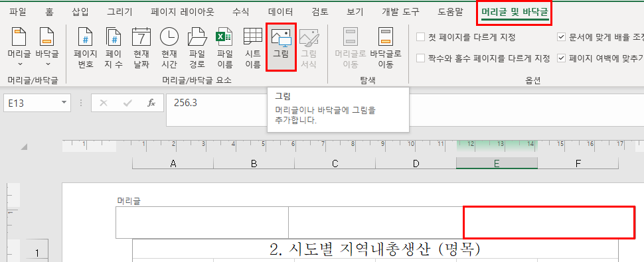This screenshot has width=644, height=262.
Task: Select column C header
Action: pos(335,164)
